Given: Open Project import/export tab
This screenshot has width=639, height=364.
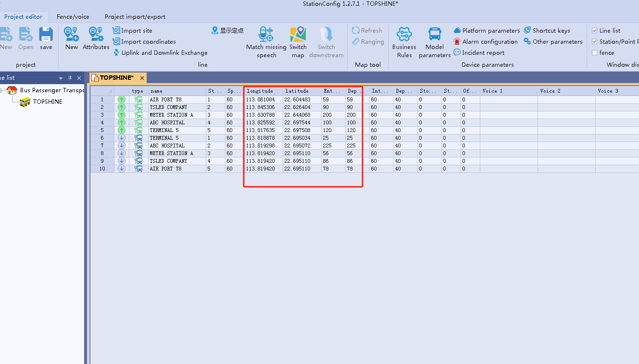Looking at the screenshot, I should click(x=135, y=17).
